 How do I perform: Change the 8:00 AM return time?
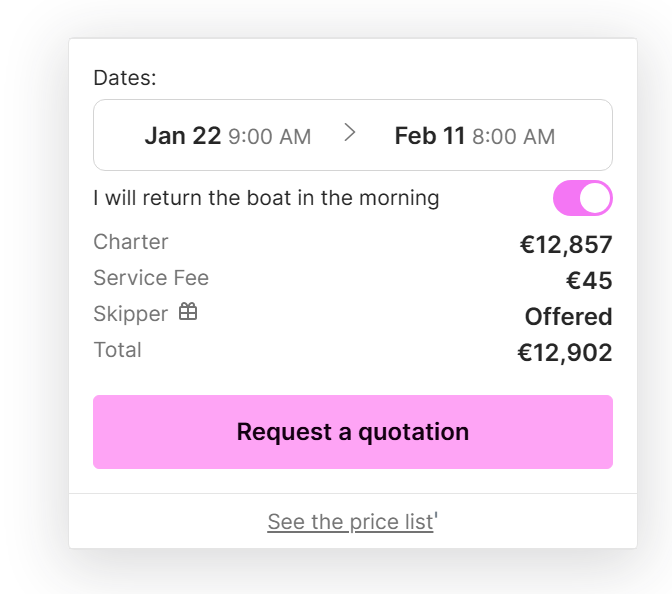point(513,137)
